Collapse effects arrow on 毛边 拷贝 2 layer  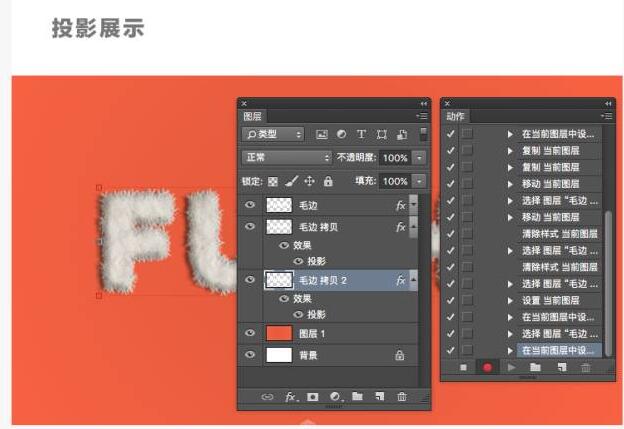tap(413, 279)
